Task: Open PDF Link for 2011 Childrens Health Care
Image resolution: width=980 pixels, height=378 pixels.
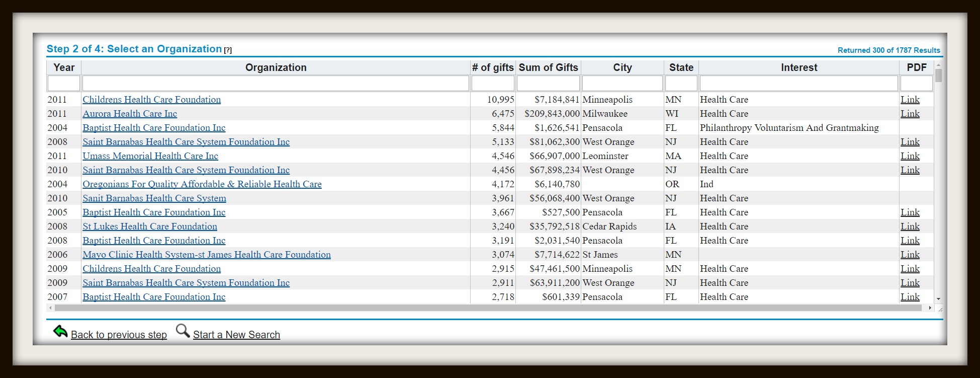Action: click(x=910, y=100)
